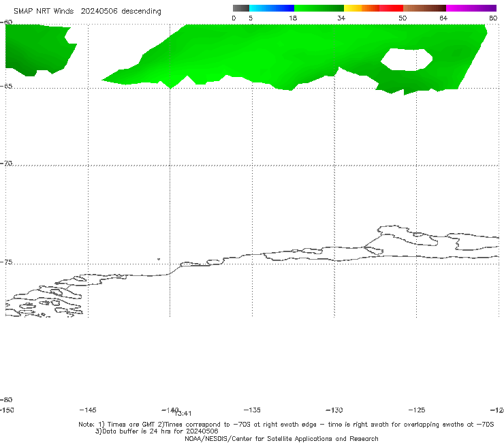Click the latitude label '-80'
Image resolution: width=504 pixels, height=443 pixels.
pos(6,399)
